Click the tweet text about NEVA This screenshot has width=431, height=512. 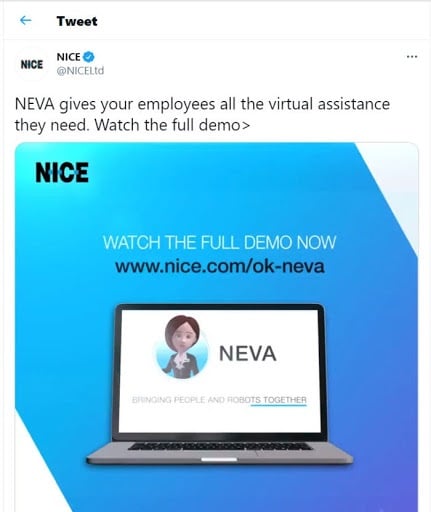[202, 114]
